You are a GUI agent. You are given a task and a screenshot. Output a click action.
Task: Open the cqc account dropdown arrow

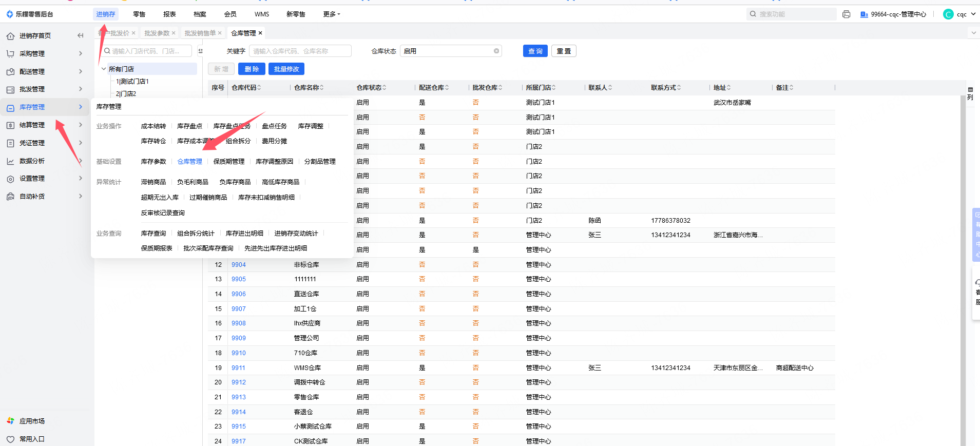(x=973, y=14)
